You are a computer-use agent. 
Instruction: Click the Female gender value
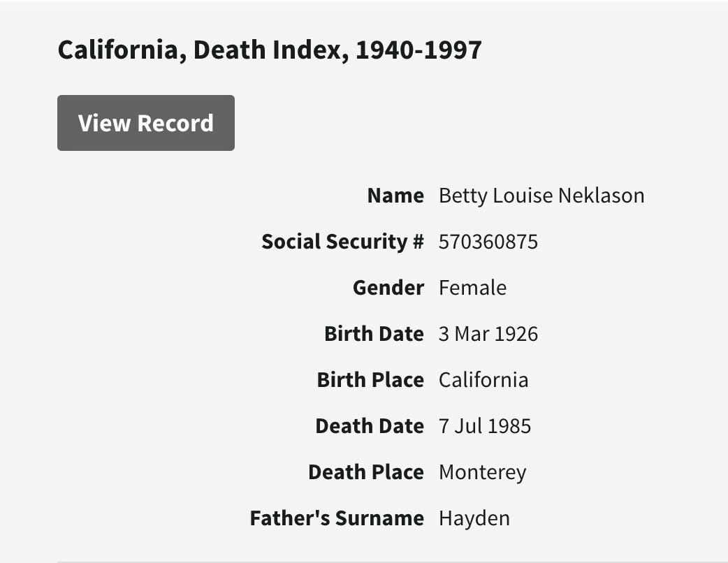(x=472, y=288)
